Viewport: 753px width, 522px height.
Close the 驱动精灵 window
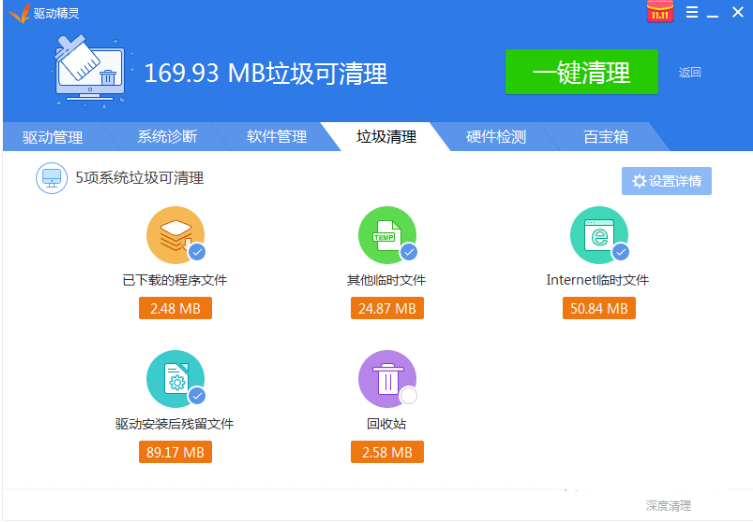pos(738,12)
